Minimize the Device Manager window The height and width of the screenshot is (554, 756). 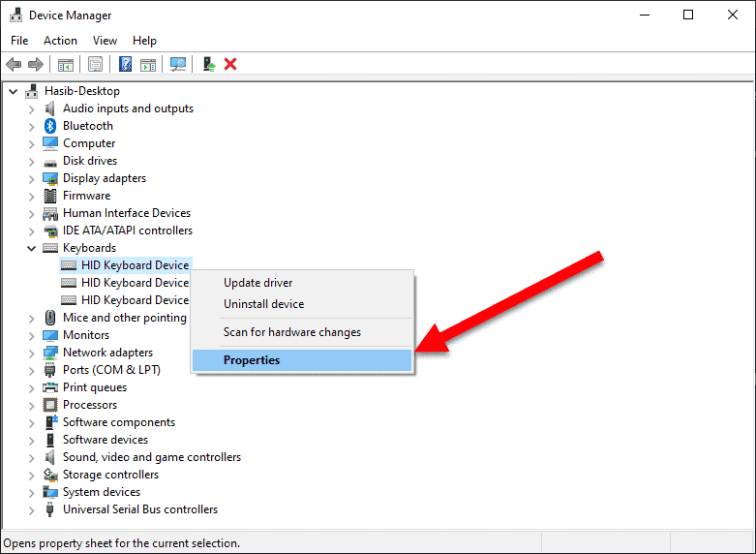[x=645, y=15]
